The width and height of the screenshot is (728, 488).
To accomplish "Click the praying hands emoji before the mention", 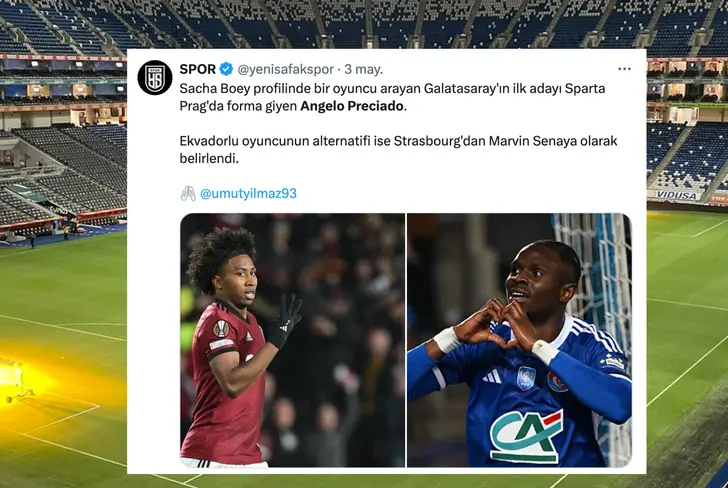I will 188,193.
